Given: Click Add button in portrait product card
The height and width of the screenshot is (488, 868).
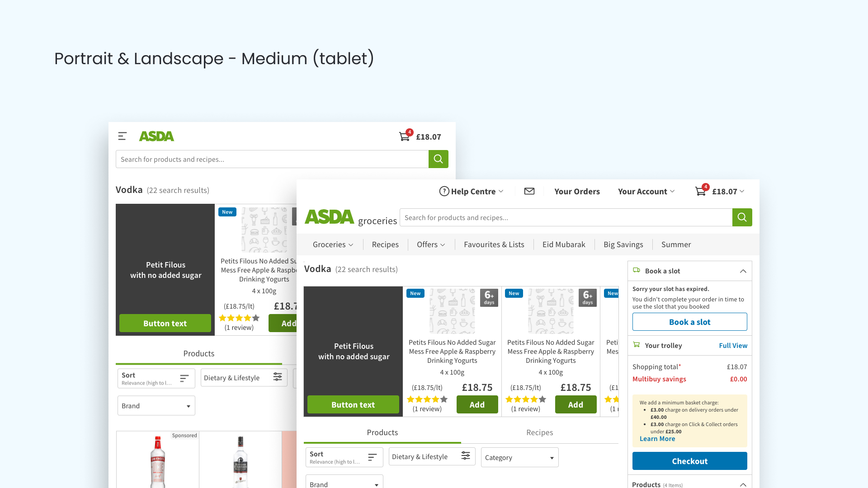Looking at the screenshot, I should click(283, 323).
